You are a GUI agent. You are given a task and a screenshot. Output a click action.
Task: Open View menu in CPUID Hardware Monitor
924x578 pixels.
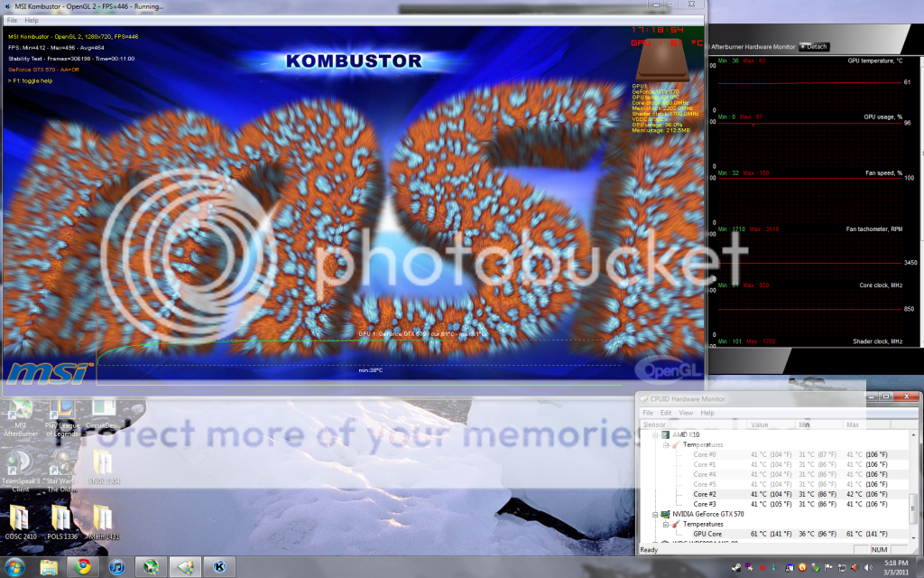point(686,413)
